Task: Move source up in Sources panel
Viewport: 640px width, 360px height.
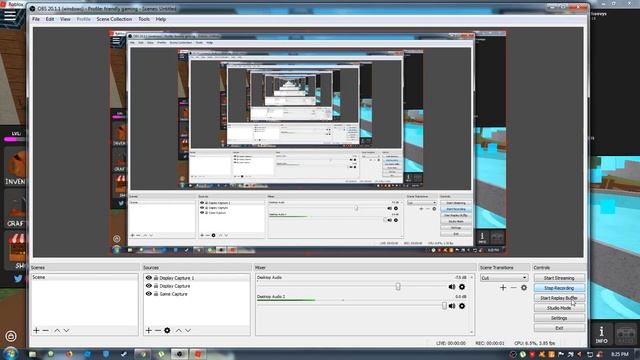Action: point(178,330)
